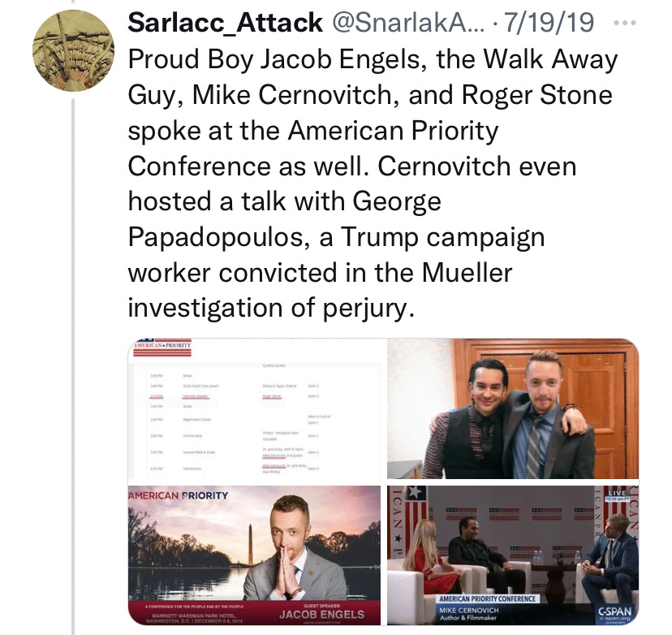Viewport: 672px width, 635px height.
Task: Click the American Priority flag logo on the schedule
Action: click(x=166, y=348)
